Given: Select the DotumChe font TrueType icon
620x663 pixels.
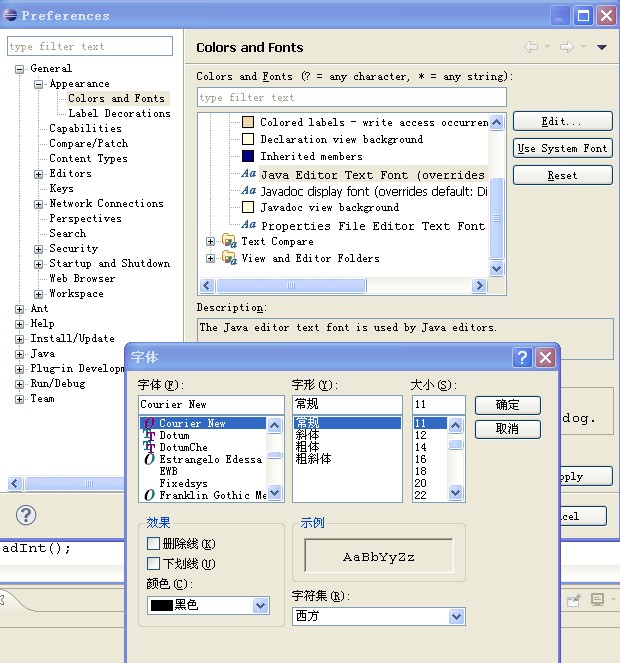Looking at the screenshot, I should pyautogui.click(x=149, y=447).
